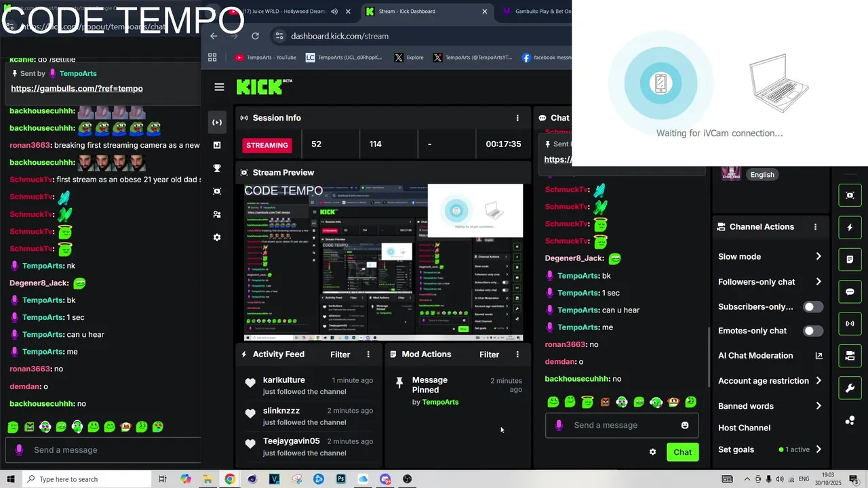The width and height of the screenshot is (868, 488).
Task: Open X Explore bookmark
Action: pos(409,58)
